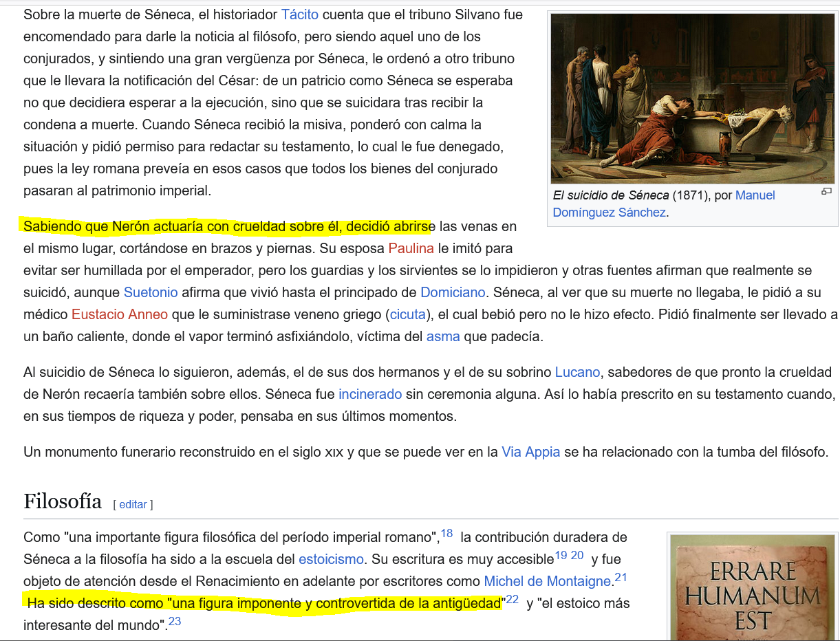
Task: Open the asma link
Action: pos(443,336)
